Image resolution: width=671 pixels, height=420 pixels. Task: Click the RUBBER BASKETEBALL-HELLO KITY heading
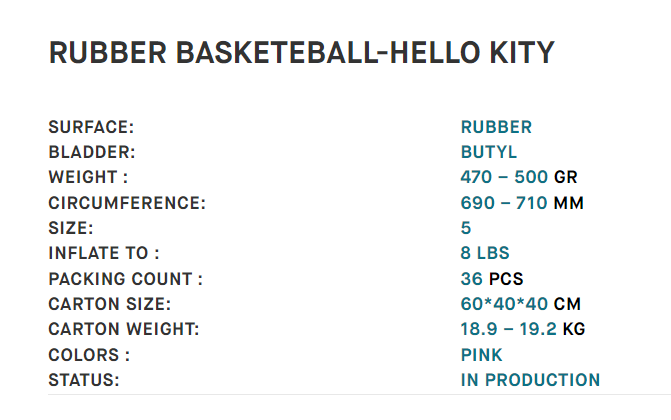[x=302, y=53]
